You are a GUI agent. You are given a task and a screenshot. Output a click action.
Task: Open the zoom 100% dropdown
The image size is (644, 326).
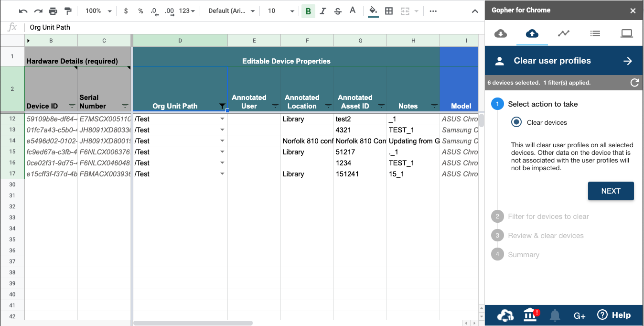click(98, 11)
